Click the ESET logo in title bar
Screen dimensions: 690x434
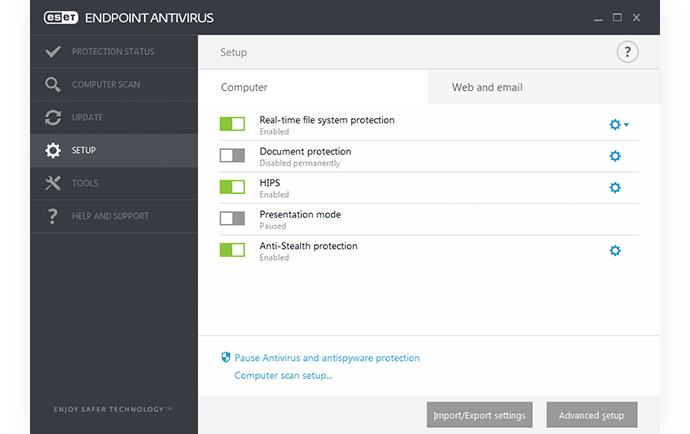coord(61,18)
